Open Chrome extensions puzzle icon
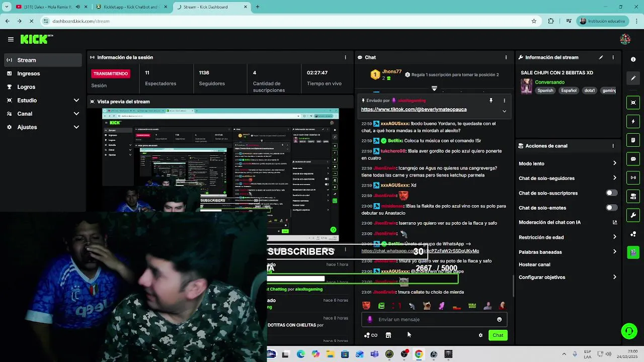Screen dimensions: 644x362 [x=551, y=21]
